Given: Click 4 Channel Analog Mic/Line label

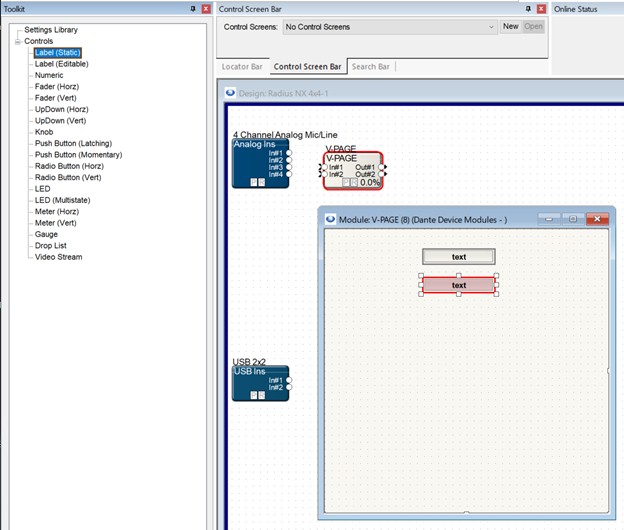Looking at the screenshot, I should point(285,135).
